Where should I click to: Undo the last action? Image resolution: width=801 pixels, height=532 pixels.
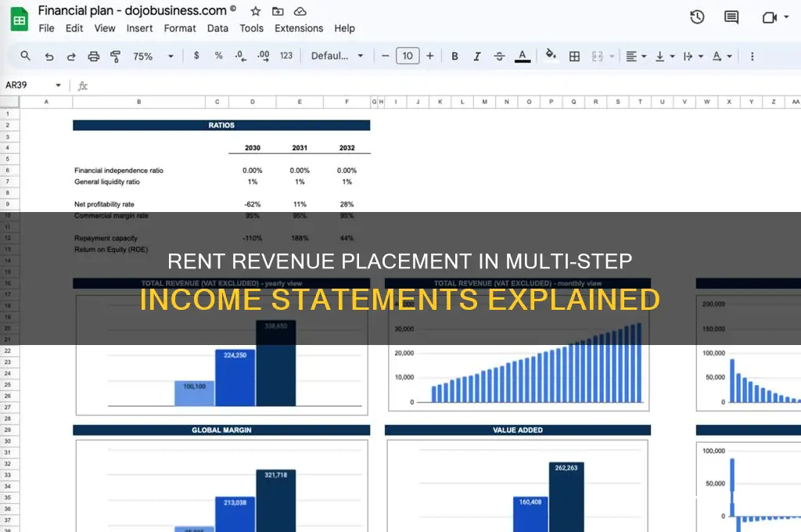49,56
